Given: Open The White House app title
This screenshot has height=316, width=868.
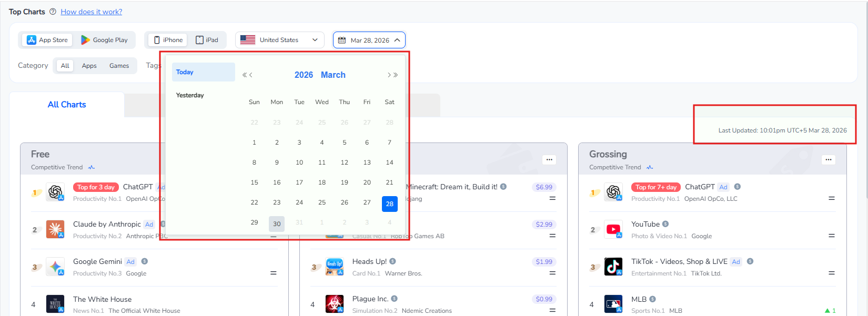Looking at the screenshot, I should pos(103,299).
